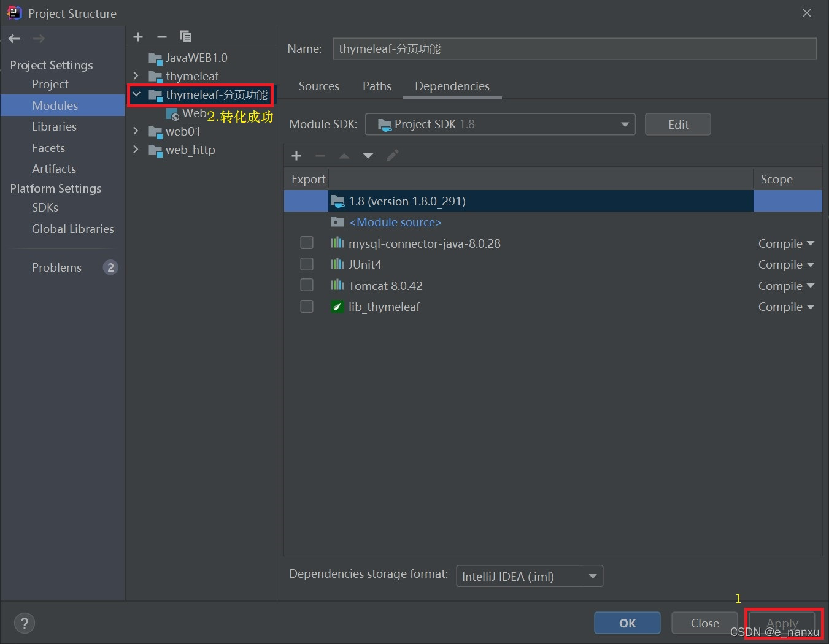Screen dimensions: 829x644
Task: Click the Web facet icon
Action: coord(172,114)
